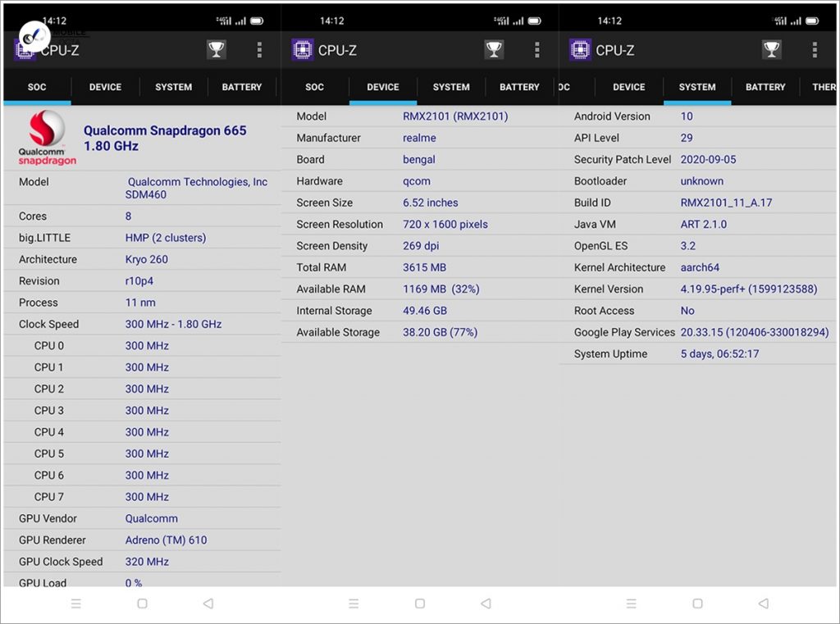840x624 pixels.
Task: Tap the battery status icon on the middle screen
Action: 535,20
